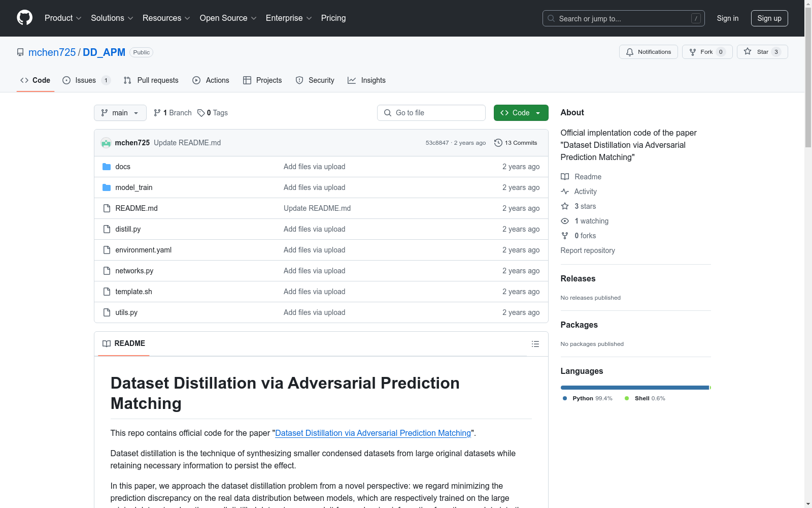The height and width of the screenshot is (508, 812).
Task: Open the paper link in README
Action: (x=373, y=433)
